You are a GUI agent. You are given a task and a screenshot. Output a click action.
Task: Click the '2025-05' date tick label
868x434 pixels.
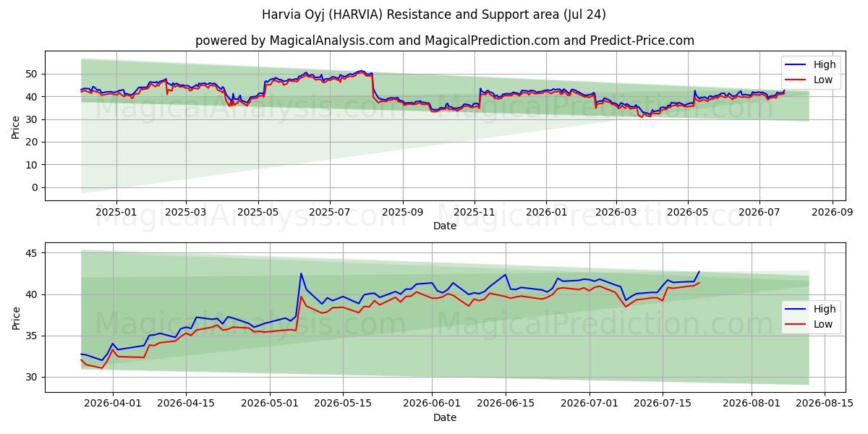[x=258, y=212]
